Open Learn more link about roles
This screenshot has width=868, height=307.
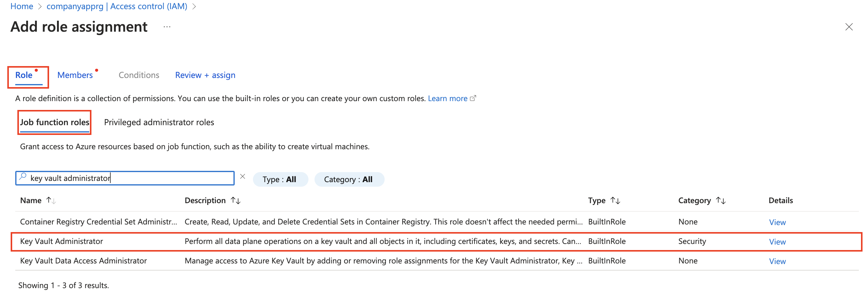coord(447,98)
